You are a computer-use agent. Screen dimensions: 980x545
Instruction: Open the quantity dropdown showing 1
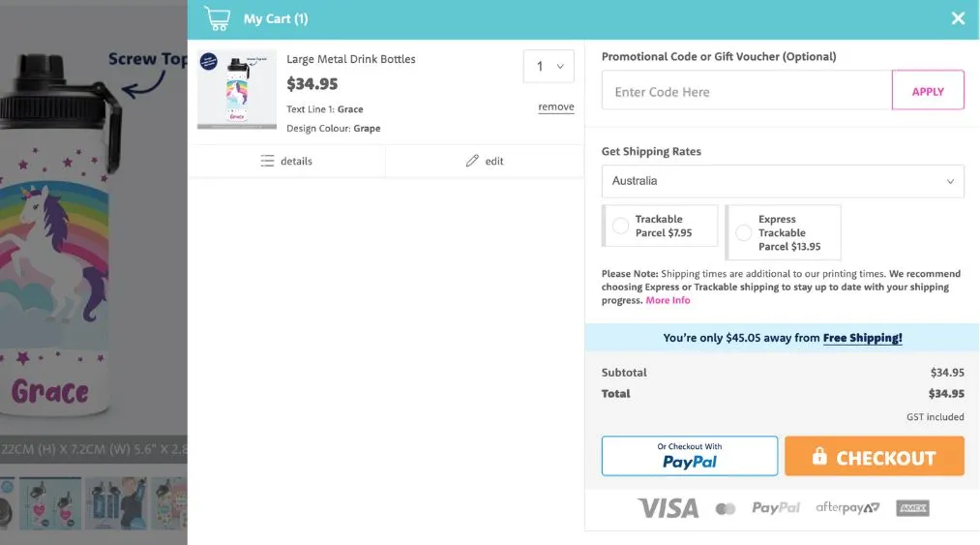[549, 67]
